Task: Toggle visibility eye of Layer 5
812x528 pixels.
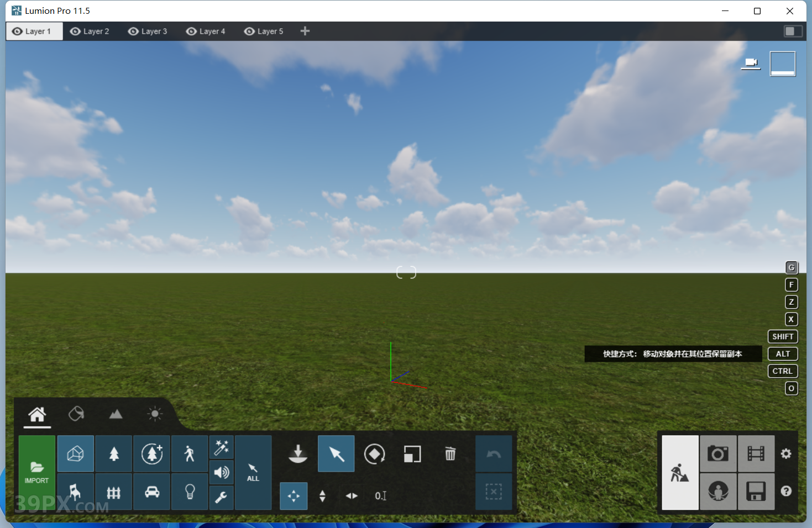Action: 249,31
